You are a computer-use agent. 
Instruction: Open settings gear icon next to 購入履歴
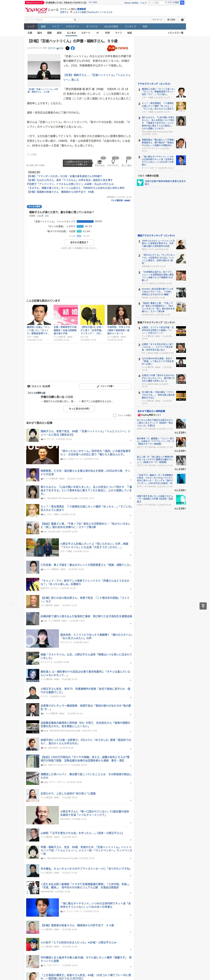182,20
